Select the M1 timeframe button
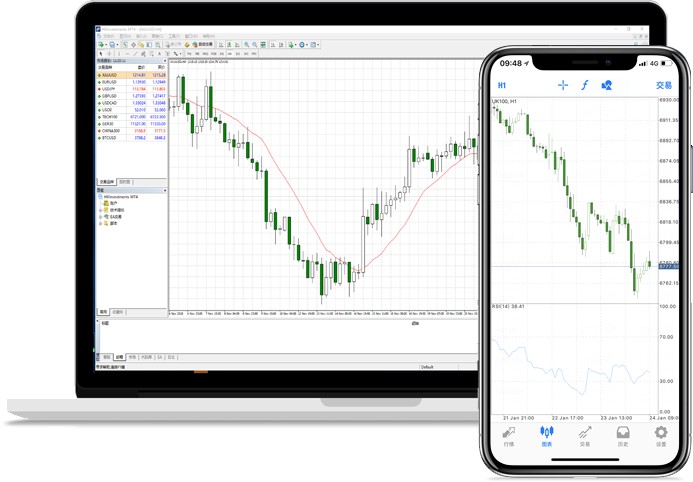Image resolution: width=693 pixels, height=482 pixels. pos(189,53)
